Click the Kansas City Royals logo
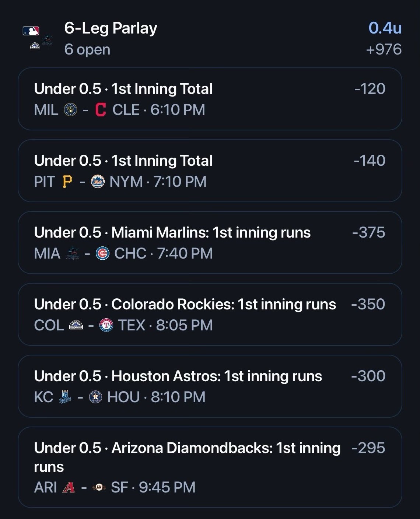Viewport: 420px width, 519px height. (65, 397)
